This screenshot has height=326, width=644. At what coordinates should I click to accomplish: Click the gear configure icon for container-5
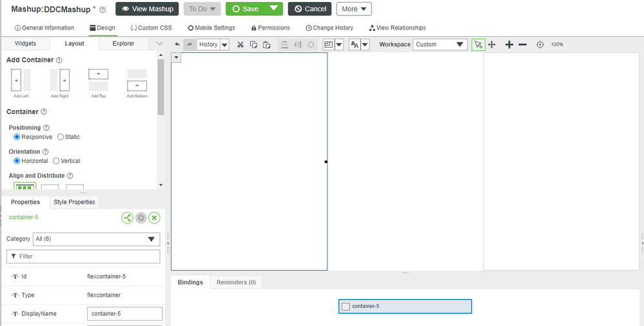[x=141, y=218]
